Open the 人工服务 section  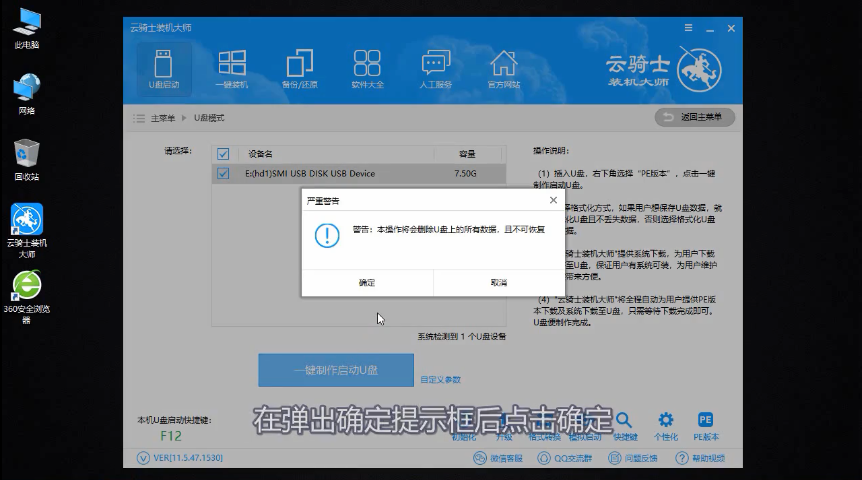(435, 69)
